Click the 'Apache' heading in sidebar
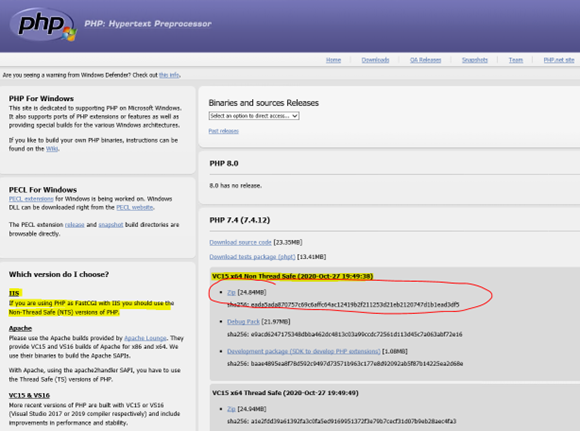The width and height of the screenshot is (580, 431). tap(20, 329)
